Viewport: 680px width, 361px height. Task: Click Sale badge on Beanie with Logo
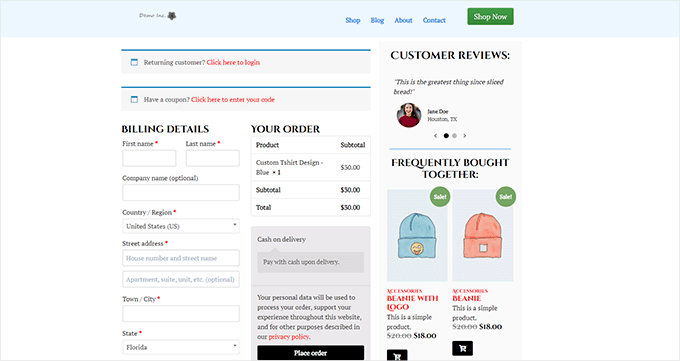click(x=440, y=197)
